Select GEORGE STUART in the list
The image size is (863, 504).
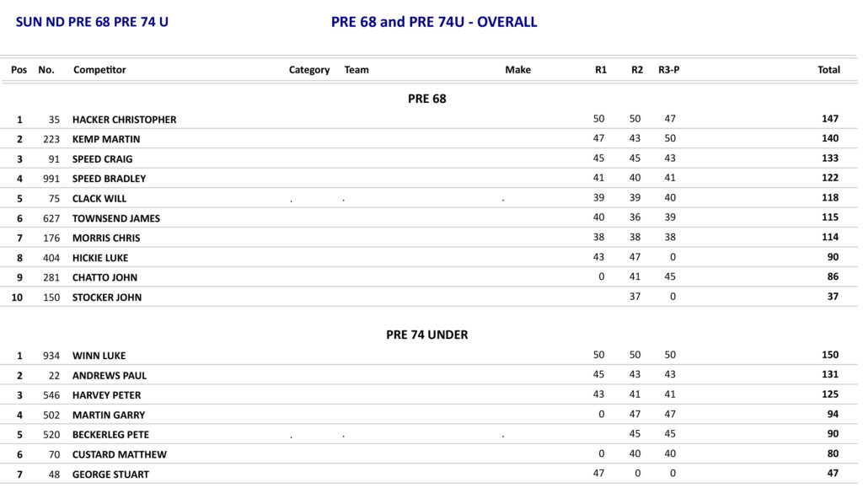click(x=110, y=475)
